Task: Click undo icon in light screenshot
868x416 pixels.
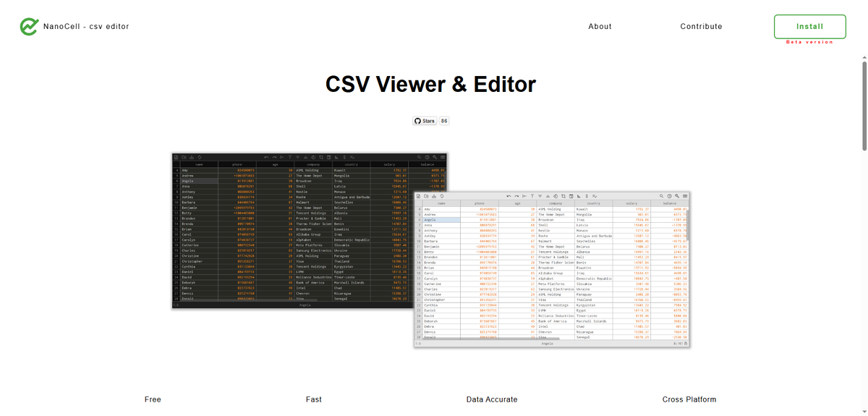Action: (x=509, y=196)
